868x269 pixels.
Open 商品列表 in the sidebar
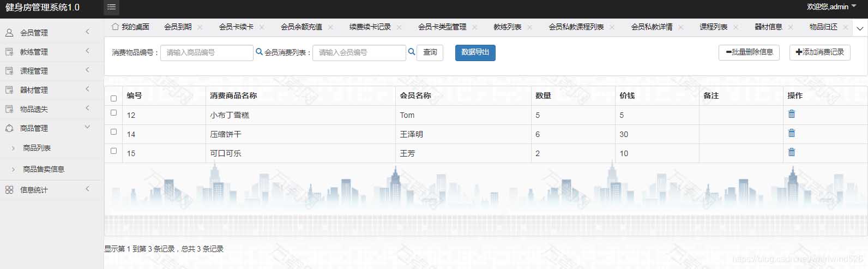coord(37,148)
